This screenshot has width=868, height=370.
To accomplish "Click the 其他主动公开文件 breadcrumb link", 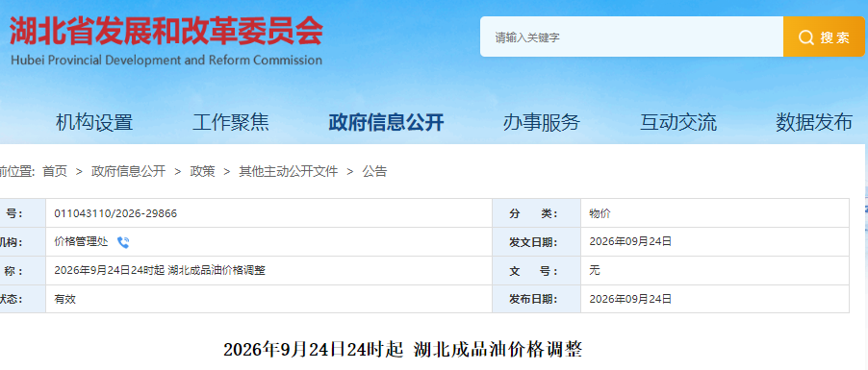I will (x=289, y=171).
